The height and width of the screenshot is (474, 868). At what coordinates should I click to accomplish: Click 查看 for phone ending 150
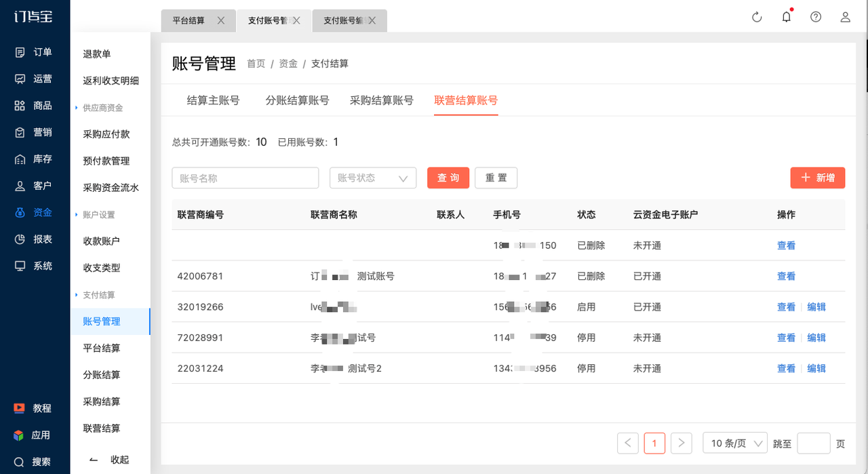pyautogui.click(x=786, y=245)
